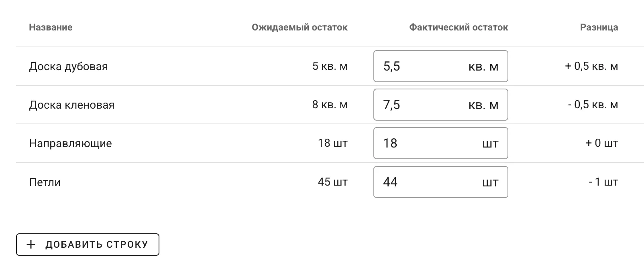The height and width of the screenshot is (275, 644).
Task: Select the Разница column header
Action: point(599,27)
